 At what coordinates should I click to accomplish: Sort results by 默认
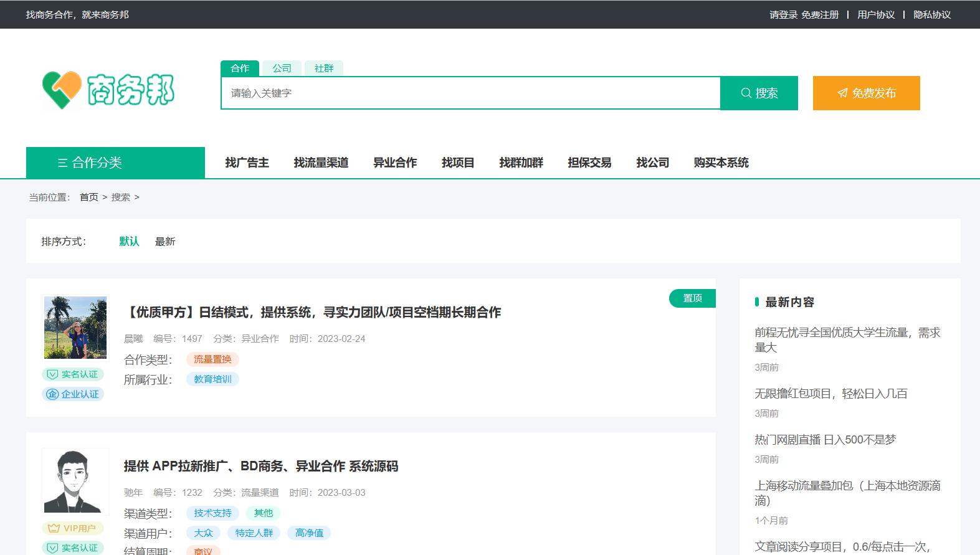129,242
